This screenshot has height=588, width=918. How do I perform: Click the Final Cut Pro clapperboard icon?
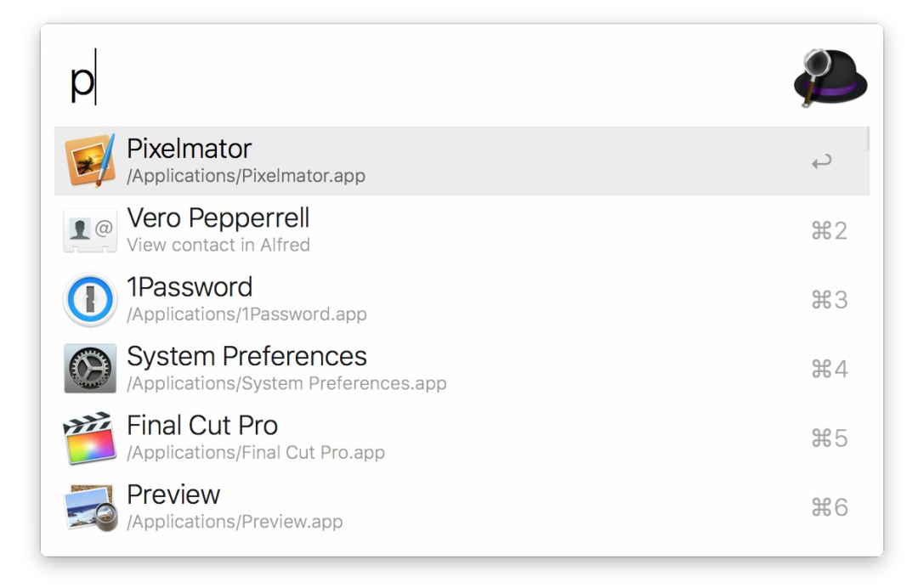pos(89,438)
